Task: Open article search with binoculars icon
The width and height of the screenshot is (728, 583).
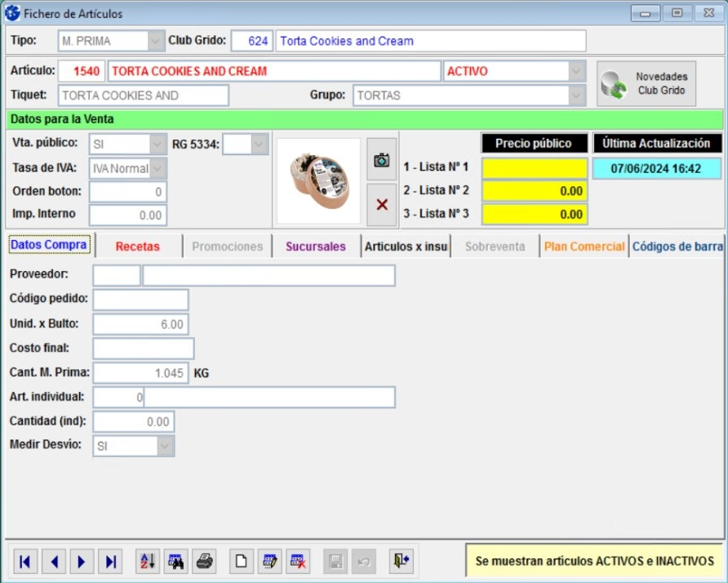Action: coord(175,561)
